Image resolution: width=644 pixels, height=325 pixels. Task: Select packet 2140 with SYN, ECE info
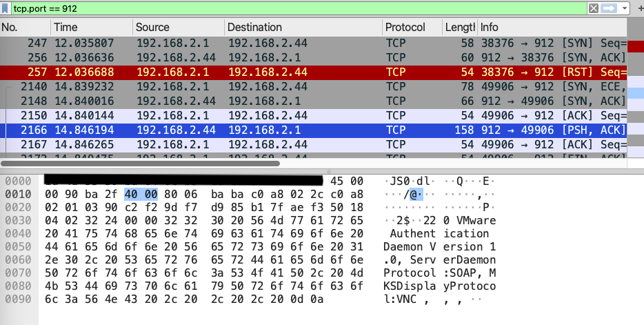pos(313,87)
